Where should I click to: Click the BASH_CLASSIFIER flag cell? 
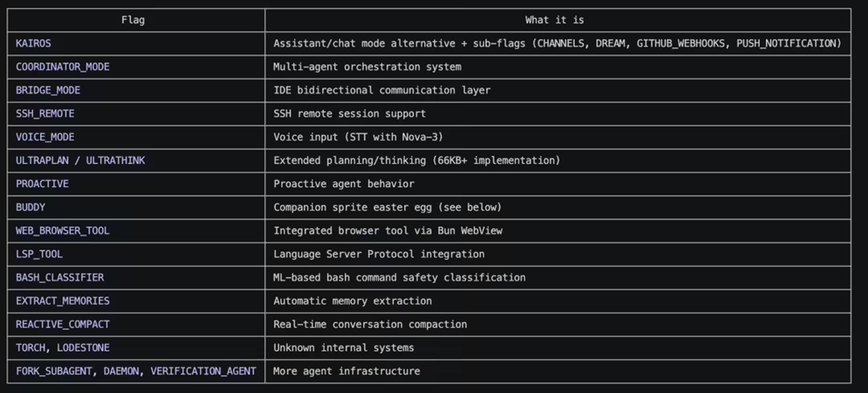point(60,278)
